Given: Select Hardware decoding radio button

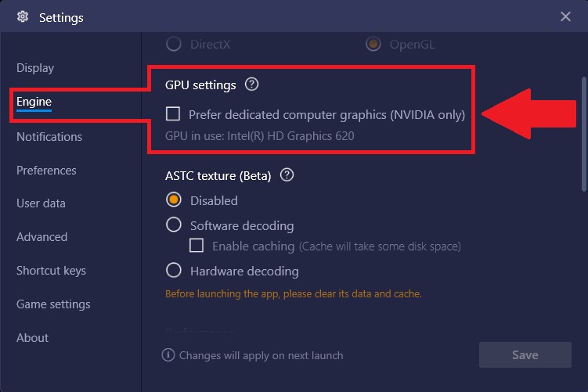Looking at the screenshot, I should [174, 270].
